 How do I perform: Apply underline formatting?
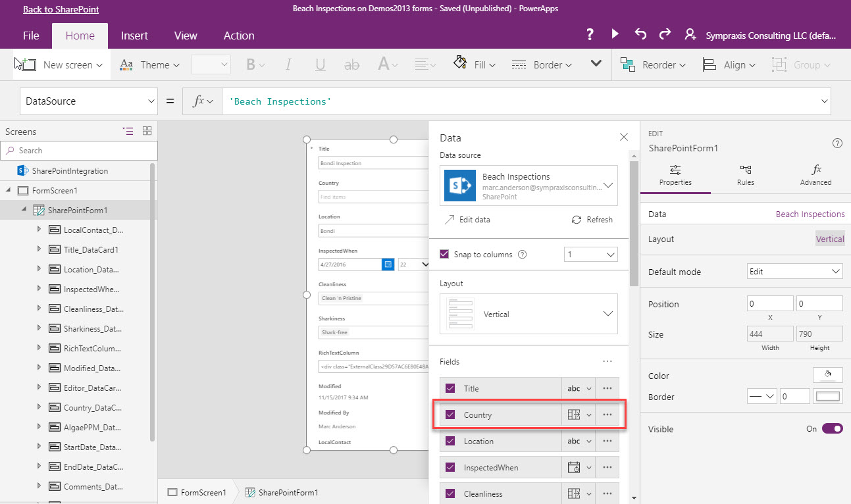tap(321, 64)
